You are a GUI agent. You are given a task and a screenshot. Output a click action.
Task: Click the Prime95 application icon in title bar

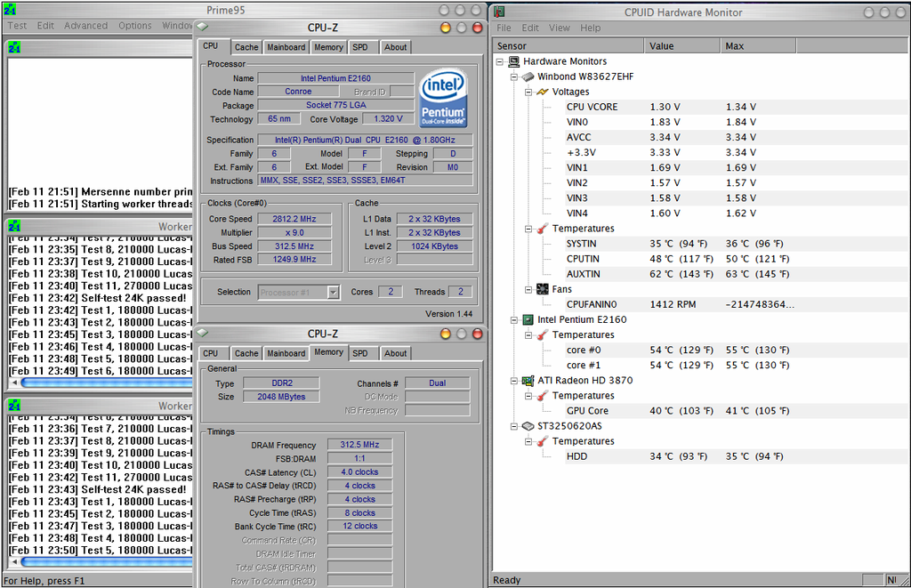click(x=10, y=10)
